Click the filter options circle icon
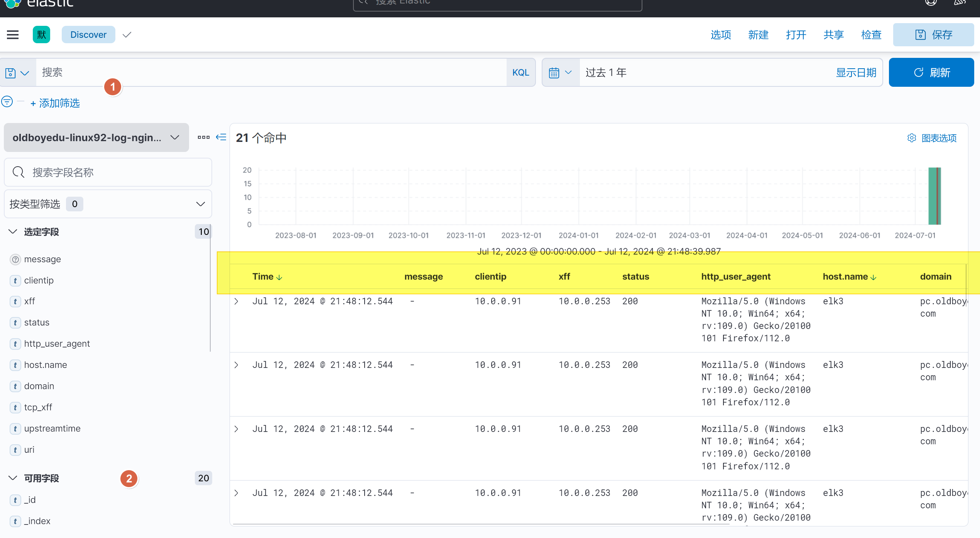Viewport: 980px width, 538px height. click(7, 102)
